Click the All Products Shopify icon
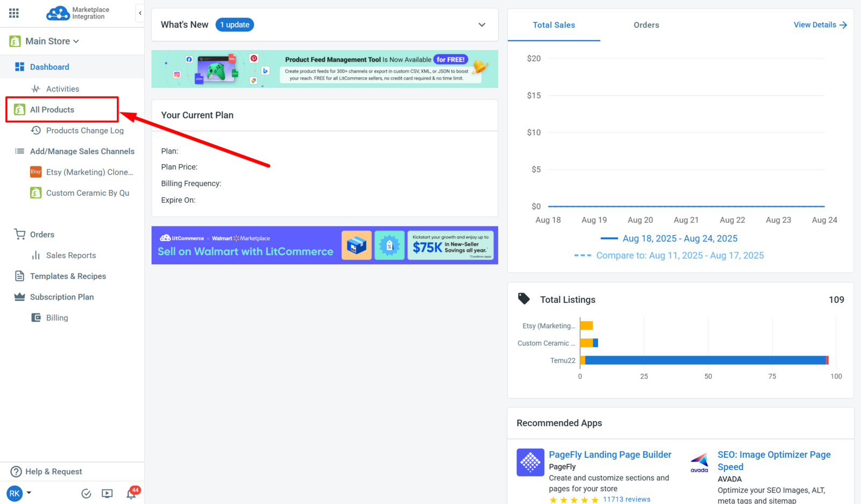 20,110
